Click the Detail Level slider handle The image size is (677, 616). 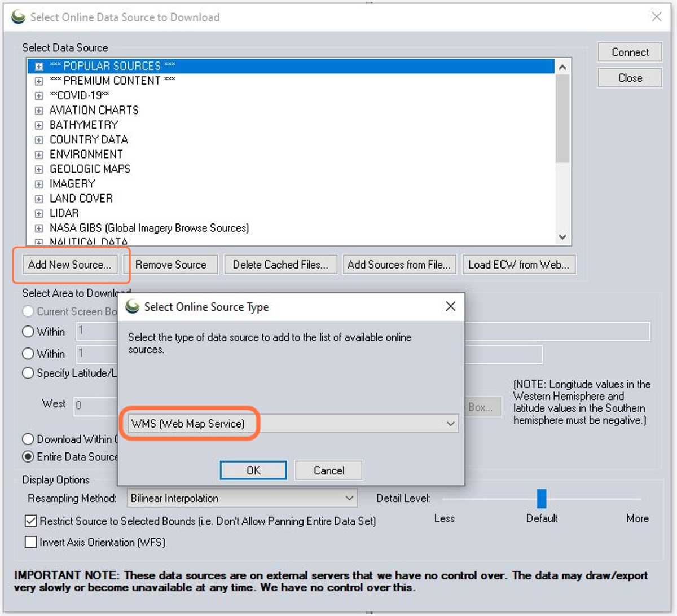(x=542, y=499)
